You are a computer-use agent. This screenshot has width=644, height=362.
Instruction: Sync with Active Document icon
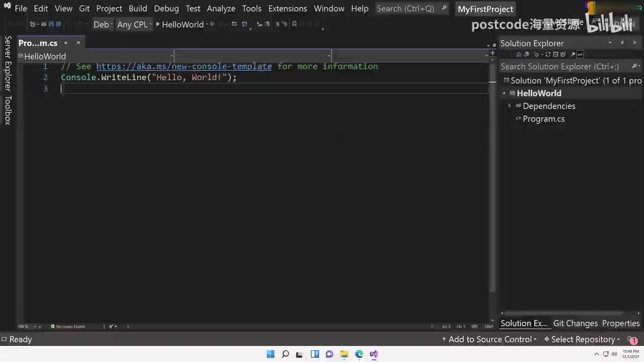[548, 54]
